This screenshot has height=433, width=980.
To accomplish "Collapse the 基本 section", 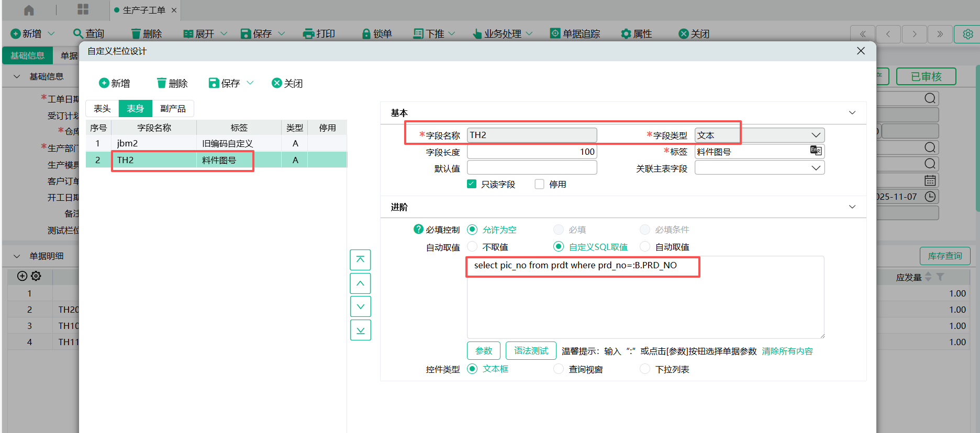I will 852,113.
